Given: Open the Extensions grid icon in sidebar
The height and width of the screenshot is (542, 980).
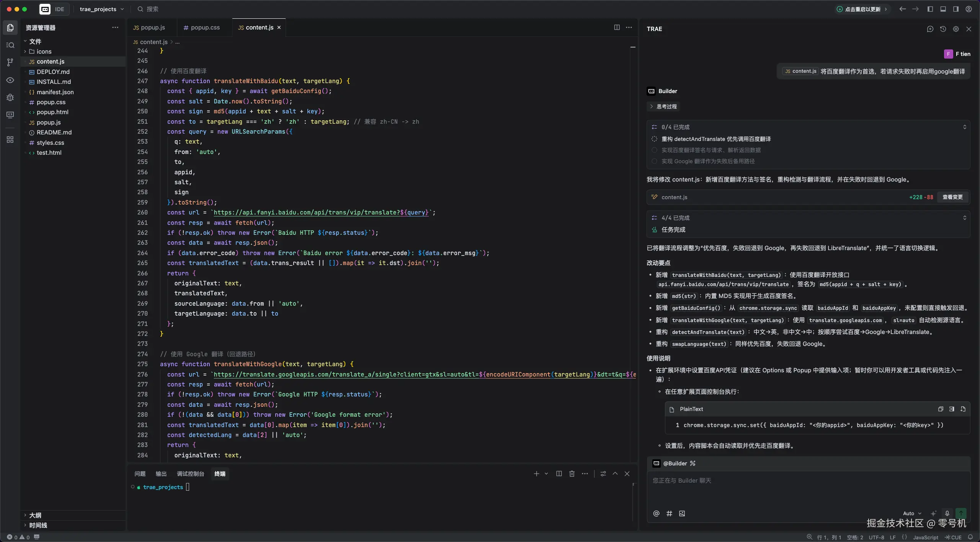Looking at the screenshot, I should [10, 139].
